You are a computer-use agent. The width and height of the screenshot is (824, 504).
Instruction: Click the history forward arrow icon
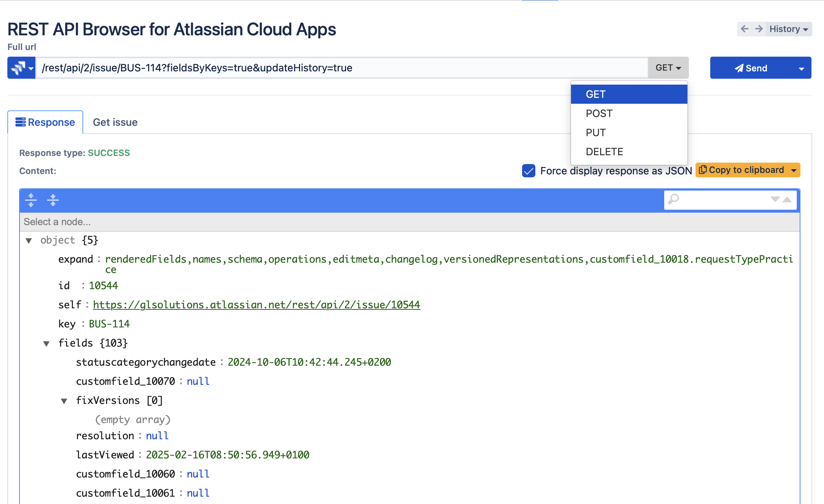point(758,29)
